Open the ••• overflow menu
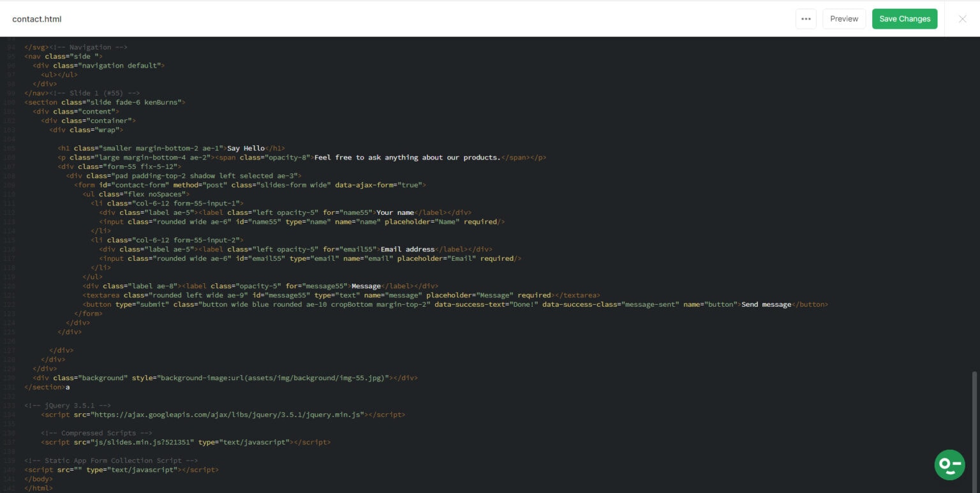The height and width of the screenshot is (493, 980). click(x=806, y=18)
